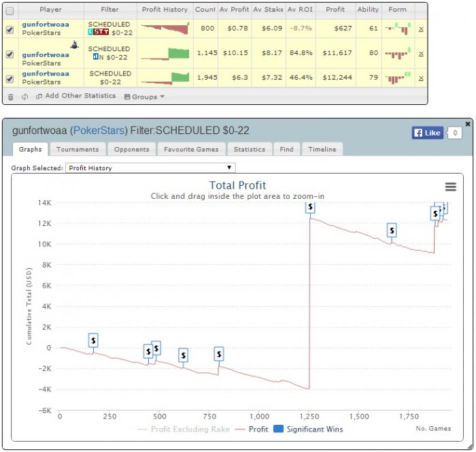Uncheck the gunfortwoaa row with 1,945 count
This screenshot has width=476, height=452.
pyautogui.click(x=10, y=79)
